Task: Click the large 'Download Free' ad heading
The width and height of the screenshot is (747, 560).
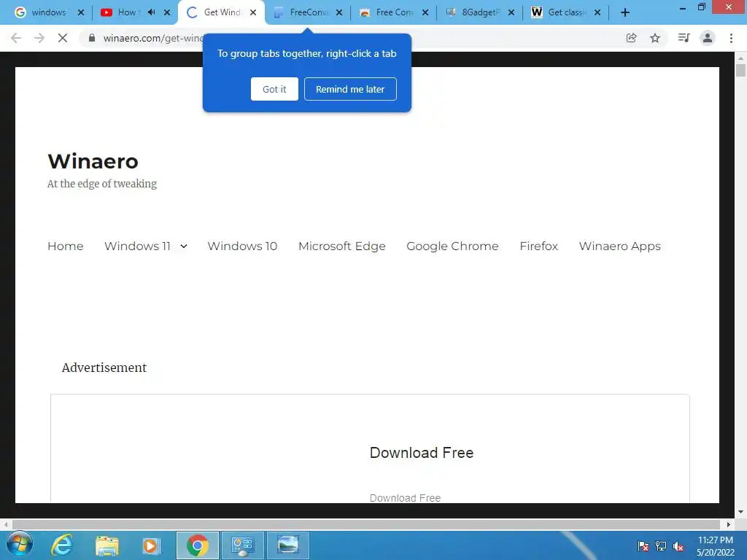Action: (422, 453)
